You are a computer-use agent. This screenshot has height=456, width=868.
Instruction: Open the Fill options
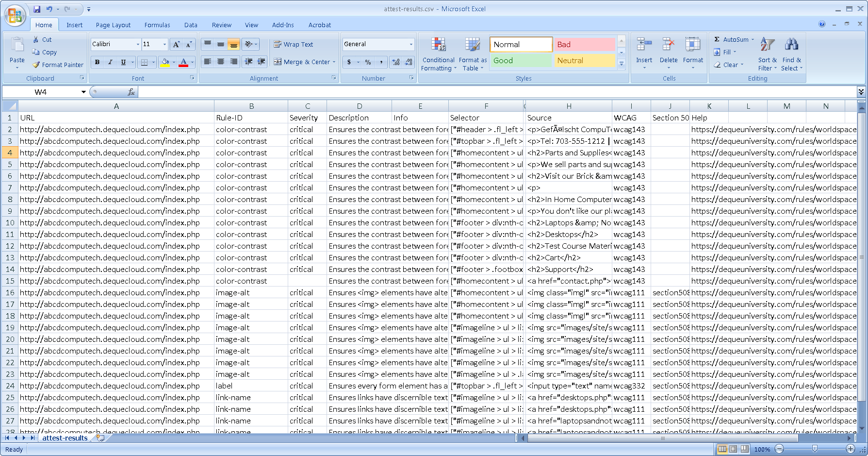(725, 52)
